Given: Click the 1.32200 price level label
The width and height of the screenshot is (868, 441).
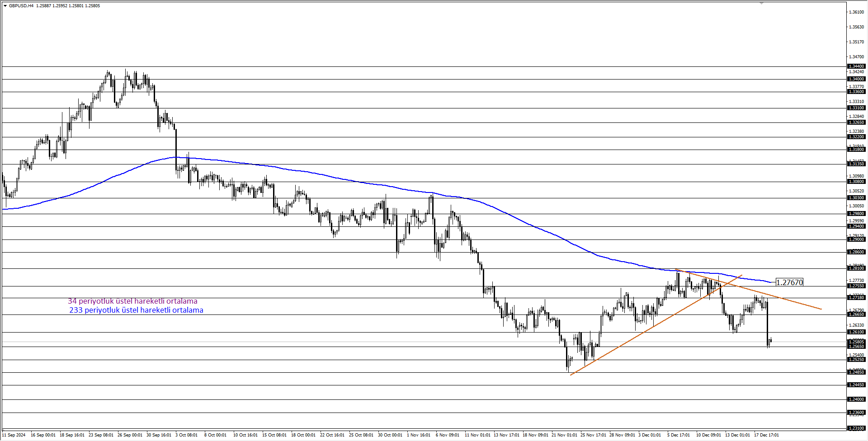Looking at the screenshot, I should (856, 137).
